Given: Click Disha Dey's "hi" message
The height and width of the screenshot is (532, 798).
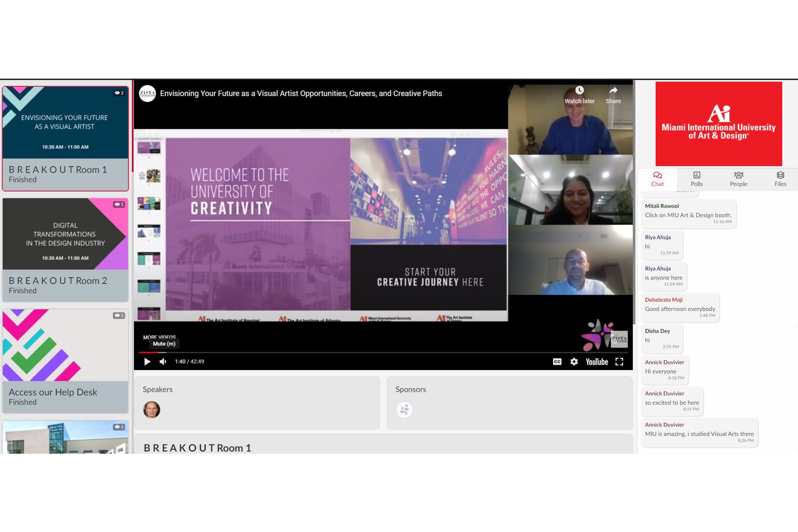Looking at the screenshot, I should [662, 339].
